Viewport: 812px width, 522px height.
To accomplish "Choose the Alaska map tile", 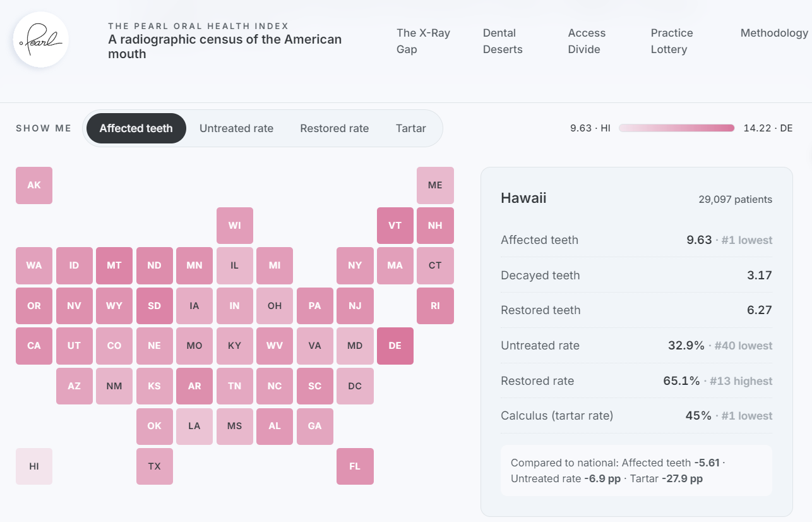I will 34,185.
